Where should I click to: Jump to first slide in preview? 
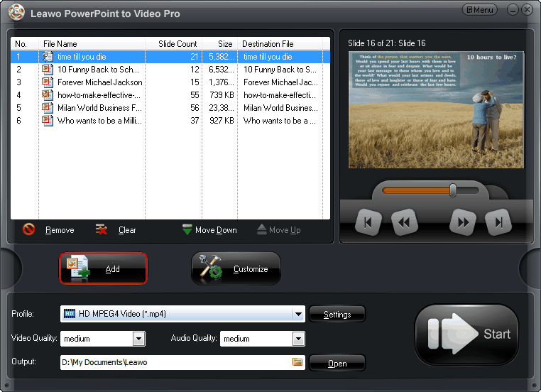click(368, 222)
